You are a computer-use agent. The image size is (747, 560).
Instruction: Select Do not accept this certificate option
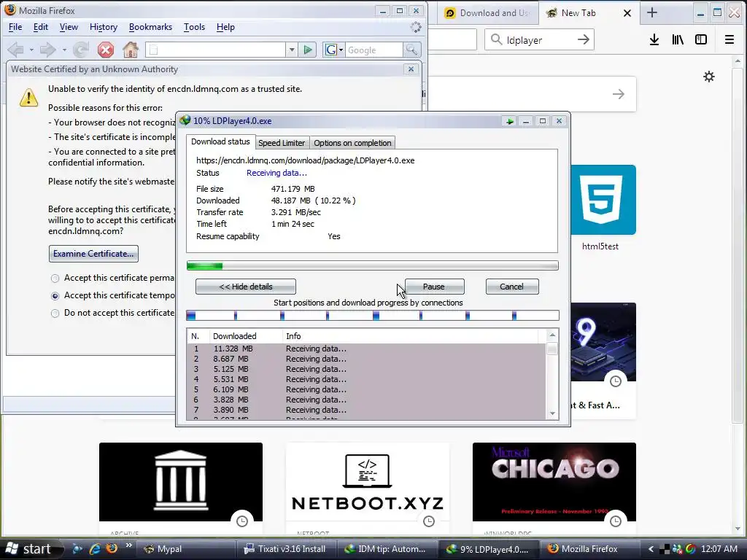pos(55,314)
